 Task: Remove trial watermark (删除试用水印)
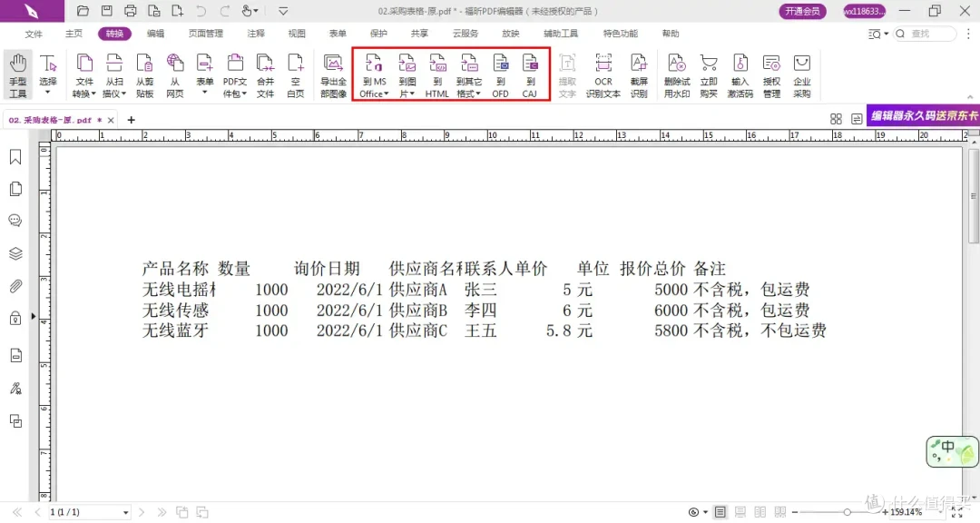(677, 75)
